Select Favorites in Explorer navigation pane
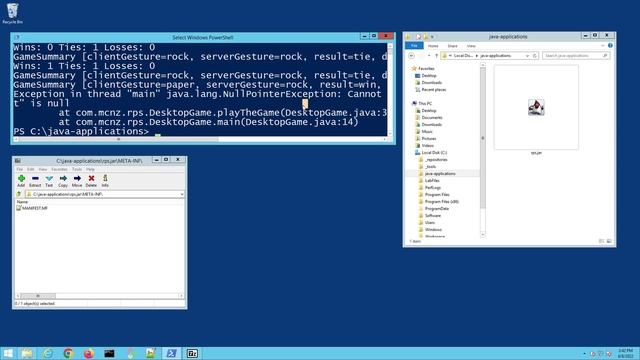 click(423, 69)
